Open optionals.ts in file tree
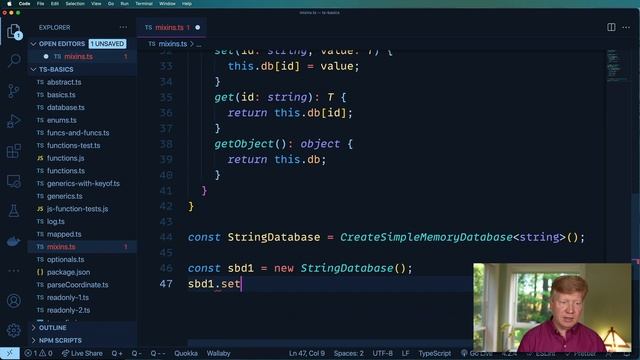 coord(65,259)
